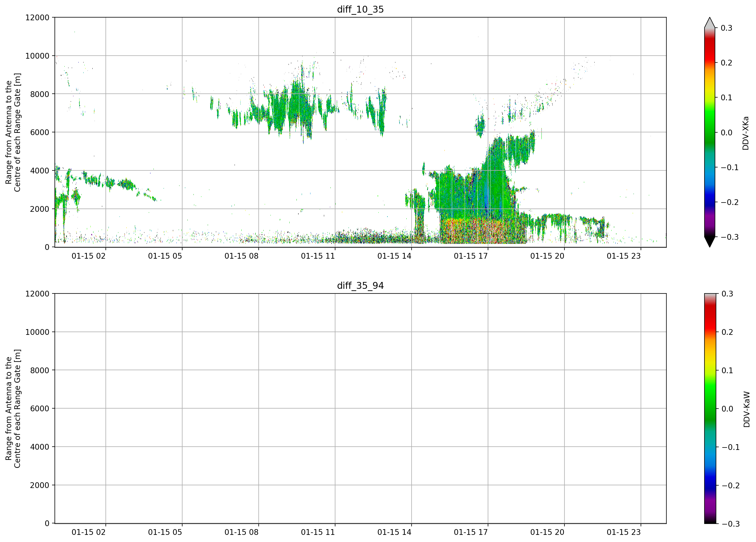Select "01-15 14" tick label under diff_10_35 plot
Viewport: 756px width, 542px height.
click(394, 256)
